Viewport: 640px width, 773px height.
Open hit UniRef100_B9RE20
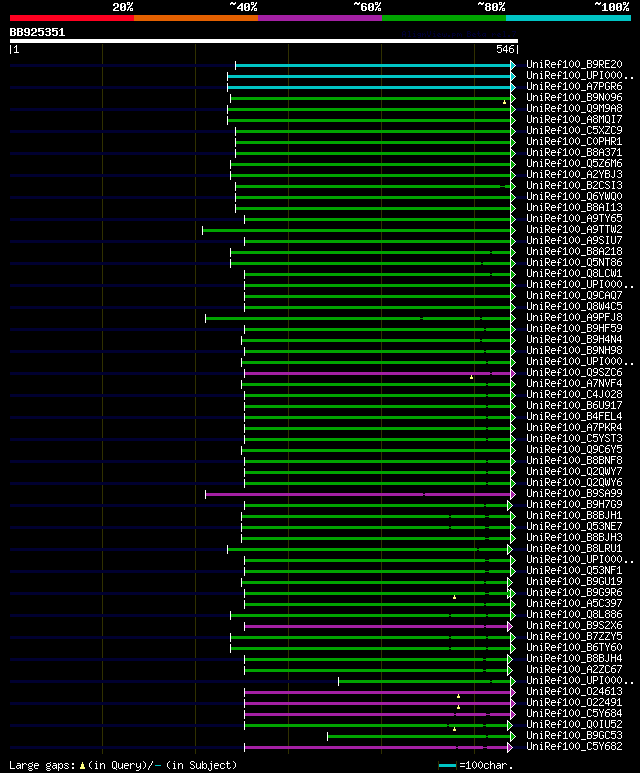point(574,65)
